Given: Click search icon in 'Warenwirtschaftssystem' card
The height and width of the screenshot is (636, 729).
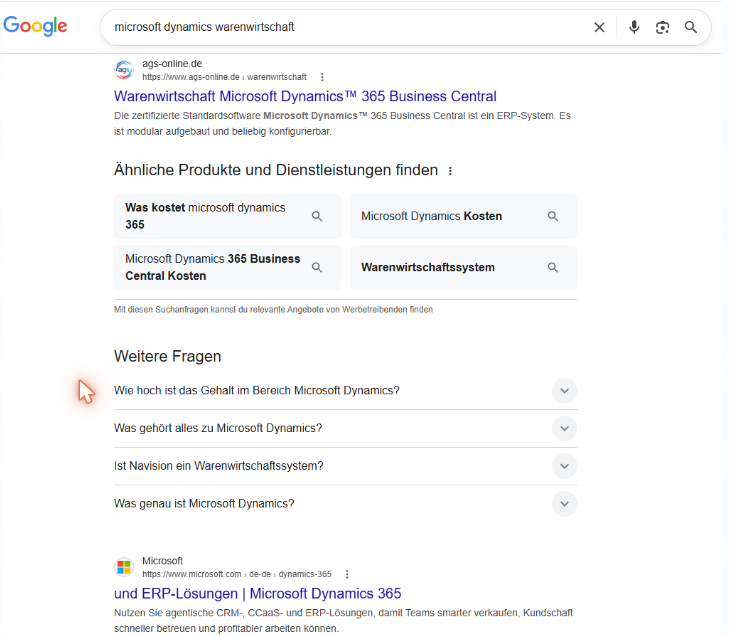Looking at the screenshot, I should tap(553, 267).
